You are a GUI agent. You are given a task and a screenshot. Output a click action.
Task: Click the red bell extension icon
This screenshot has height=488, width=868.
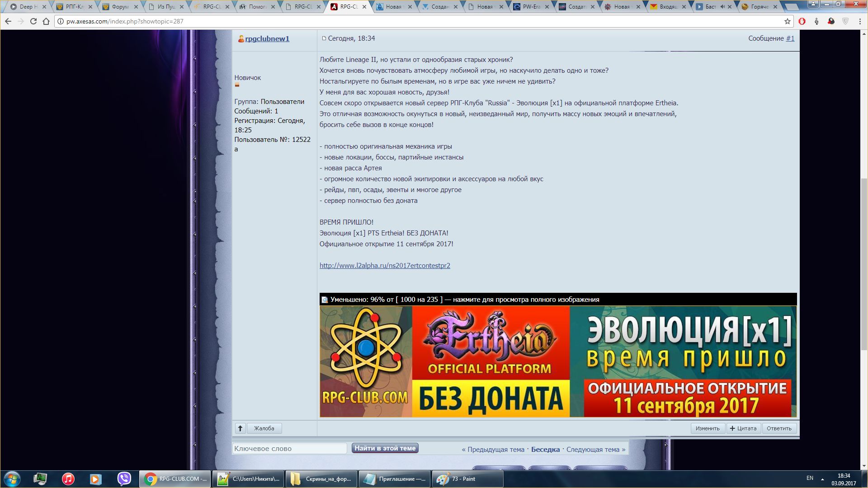tap(831, 21)
